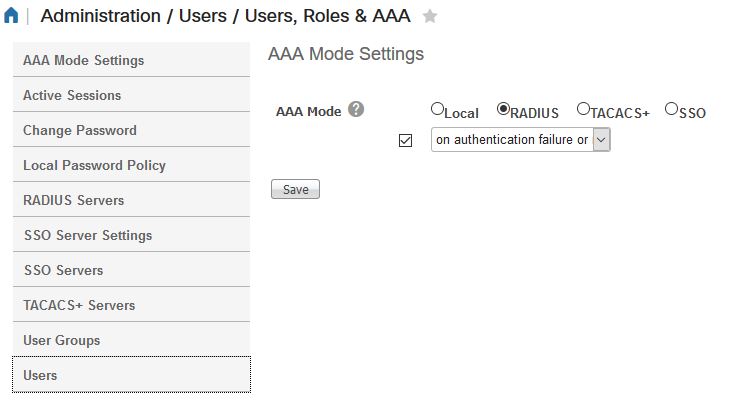The height and width of the screenshot is (417, 732).
Task: Select the Local AAA mode radio button
Action: (x=437, y=109)
